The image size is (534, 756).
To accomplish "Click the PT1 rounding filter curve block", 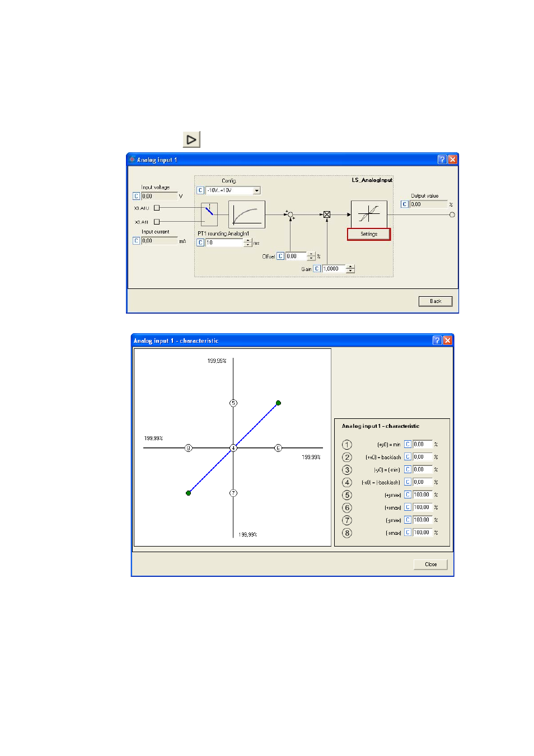I will pyautogui.click(x=247, y=214).
